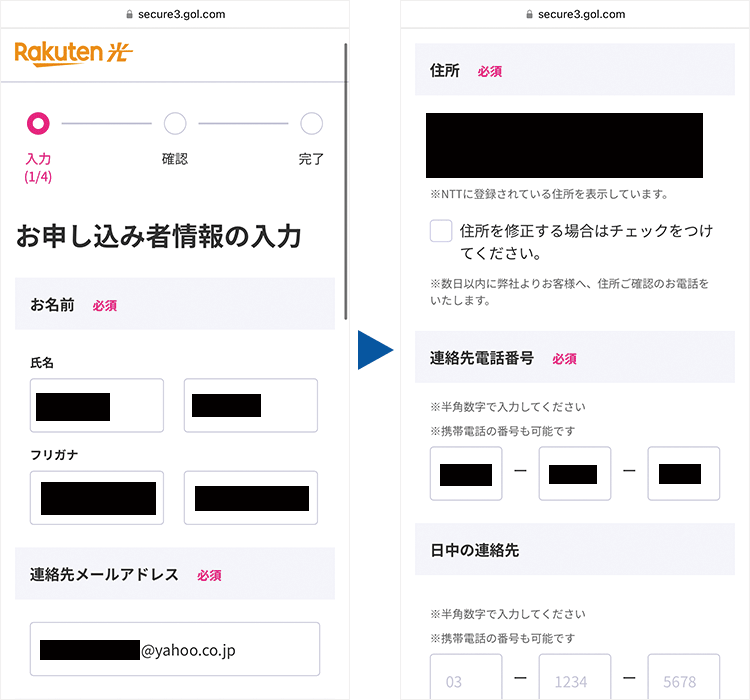Click the お申し込み者情報の入力 heading

[x=159, y=236]
